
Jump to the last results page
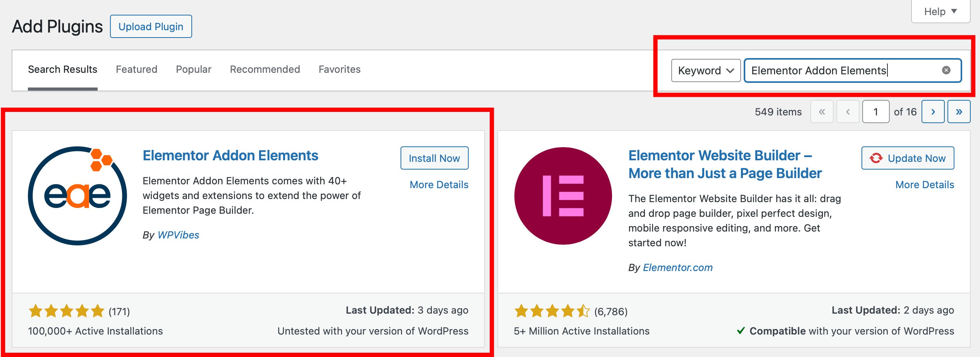[959, 112]
